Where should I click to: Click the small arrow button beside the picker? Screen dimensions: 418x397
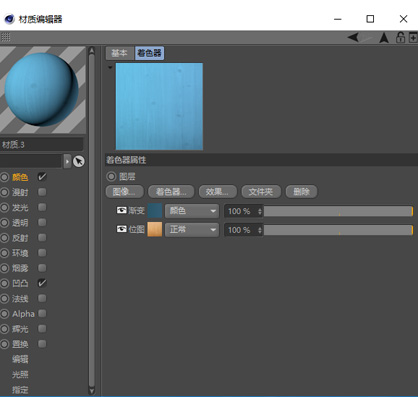[x=67, y=161]
